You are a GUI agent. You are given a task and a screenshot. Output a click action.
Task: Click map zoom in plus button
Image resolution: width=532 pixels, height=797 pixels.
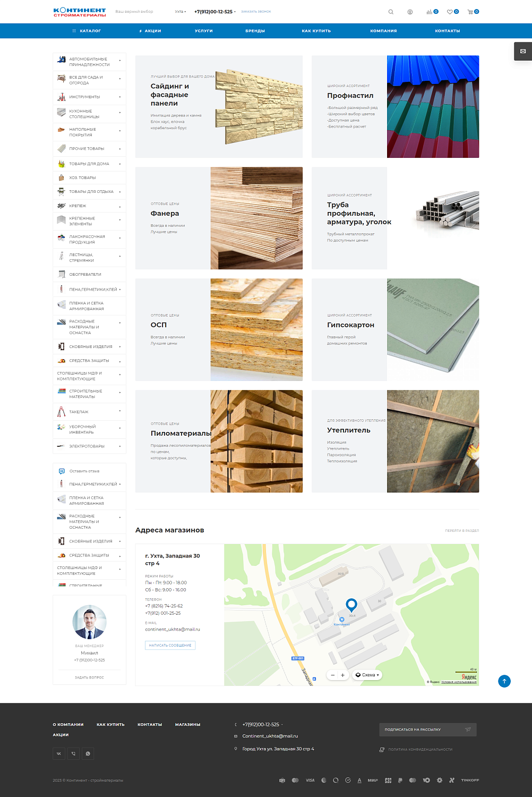point(343,675)
